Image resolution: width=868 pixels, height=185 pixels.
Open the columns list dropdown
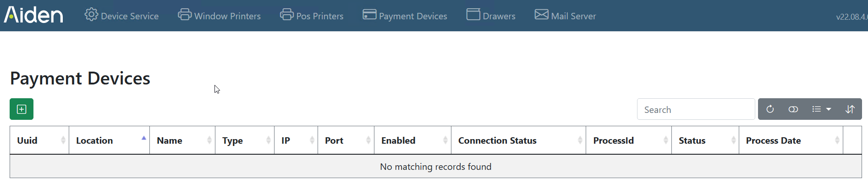coord(822,109)
